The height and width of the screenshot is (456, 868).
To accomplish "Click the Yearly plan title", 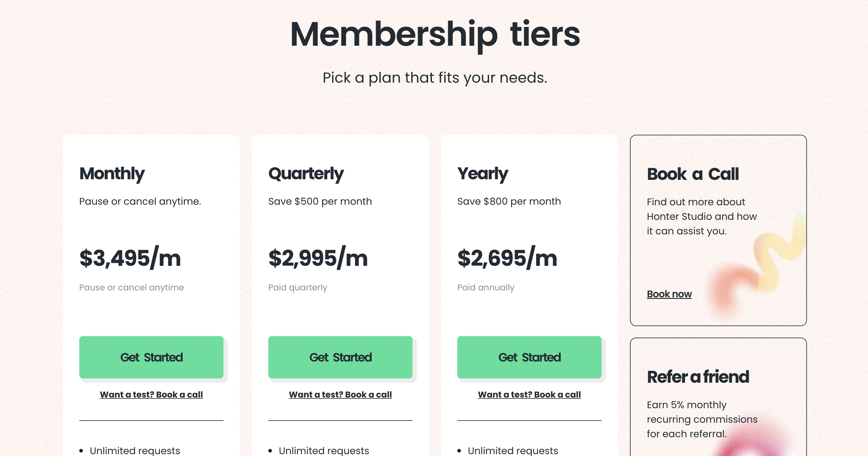I will [x=482, y=174].
